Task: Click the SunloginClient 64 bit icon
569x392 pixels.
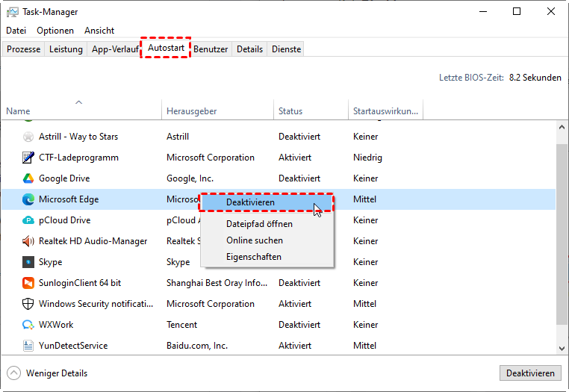Action: tap(28, 283)
